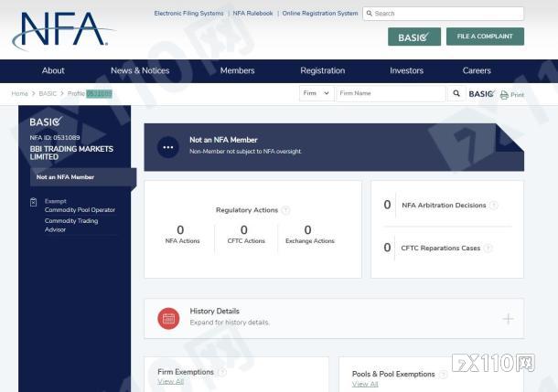Image resolution: width=558 pixels, height=392 pixels.
Task: Click Commodity Pool Operator in the sidebar
Action: (x=80, y=210)
